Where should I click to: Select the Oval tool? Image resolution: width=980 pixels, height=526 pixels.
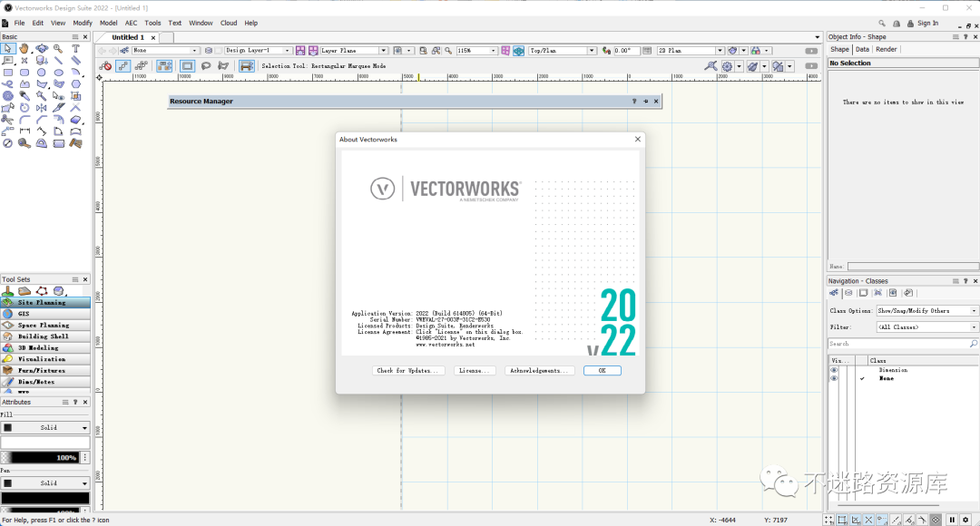(x=58, y=73)
